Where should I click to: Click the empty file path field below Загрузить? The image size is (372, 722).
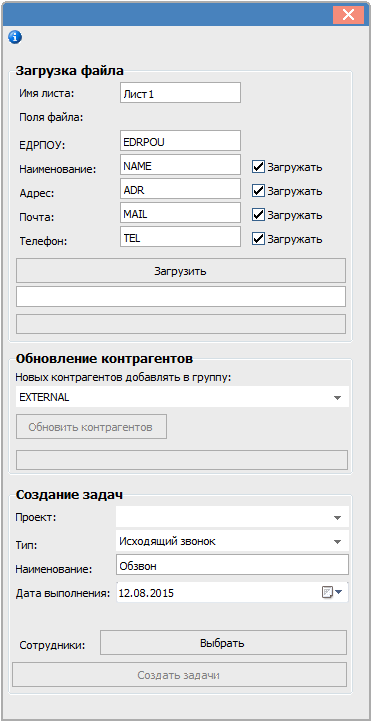pyautogui.click(x=180, y=297)
